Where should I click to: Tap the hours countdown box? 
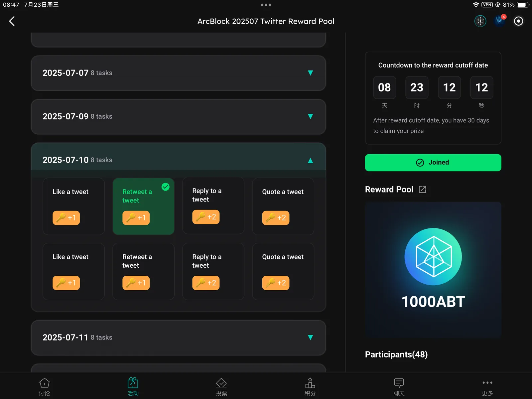(417, 87)
